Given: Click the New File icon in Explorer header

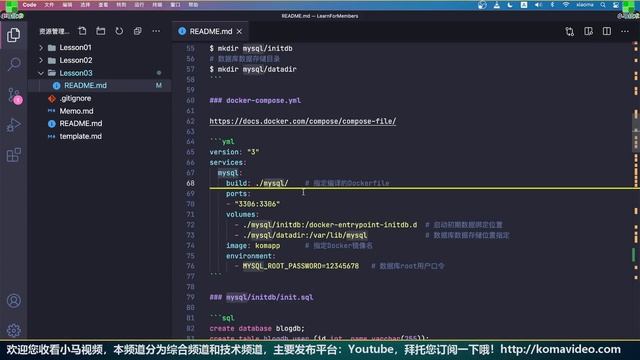Looking at the screenshot, I should 82,31.
